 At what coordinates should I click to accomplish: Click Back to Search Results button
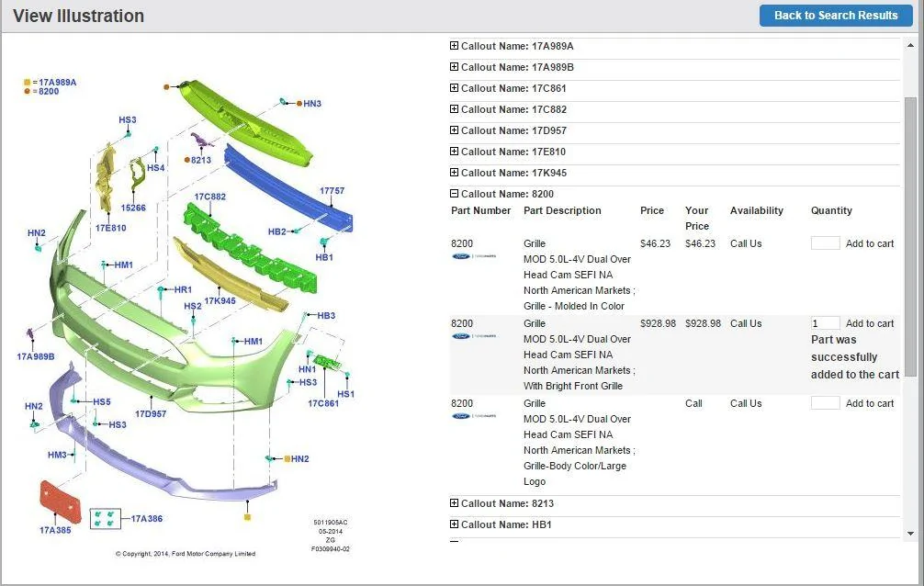click(836, 16)
